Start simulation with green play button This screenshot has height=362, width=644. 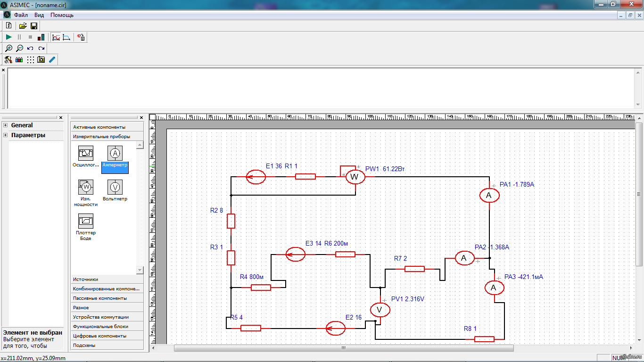[x=8, y=37]
